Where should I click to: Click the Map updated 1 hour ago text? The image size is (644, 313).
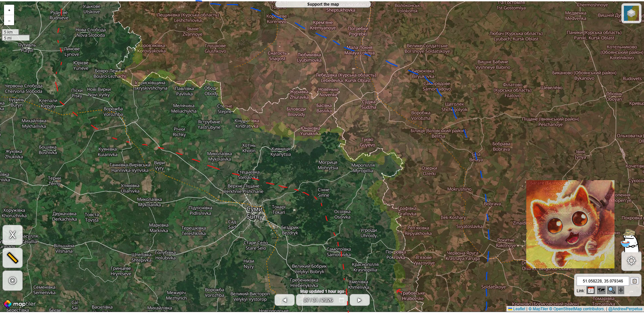click(322, 292)
